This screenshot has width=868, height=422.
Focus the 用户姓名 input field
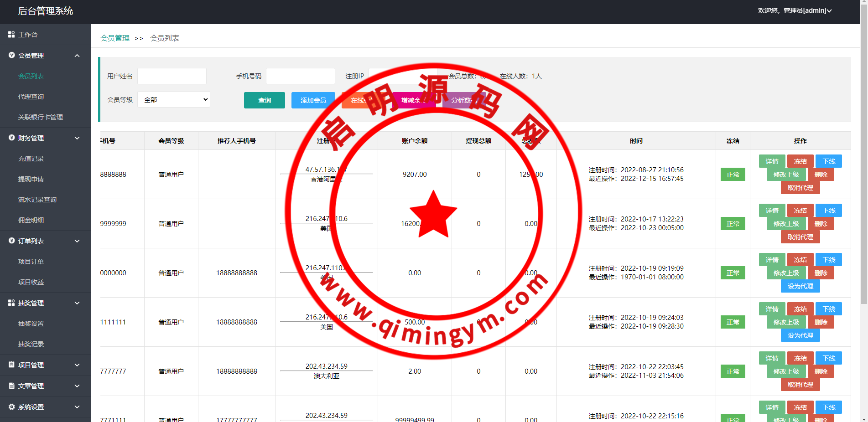tap(172, 76)
